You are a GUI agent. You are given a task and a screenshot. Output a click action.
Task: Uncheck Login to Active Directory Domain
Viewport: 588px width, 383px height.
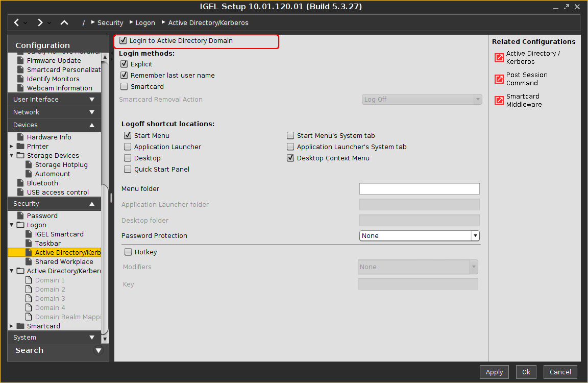pyautogui.click(x=123, y=41)
